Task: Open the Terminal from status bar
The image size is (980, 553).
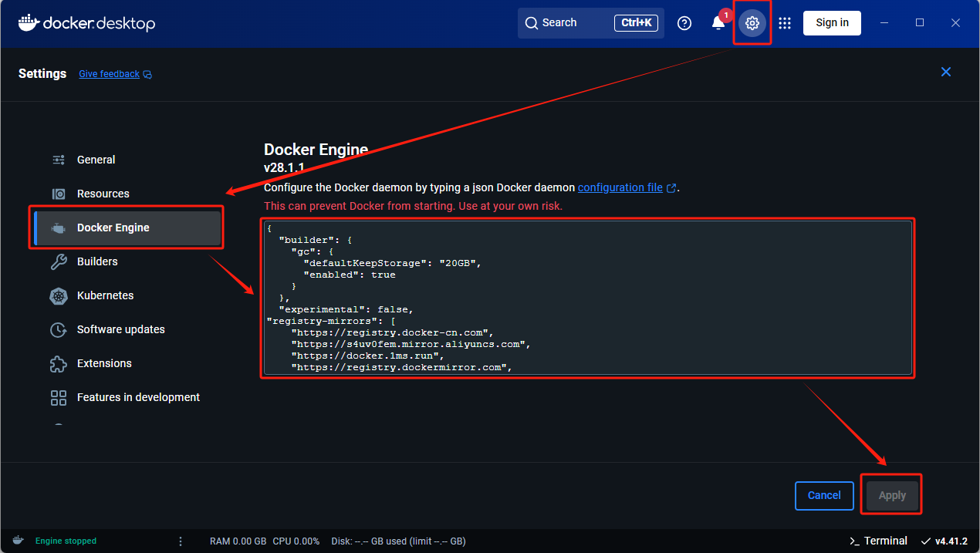Action: coord(878,541)
